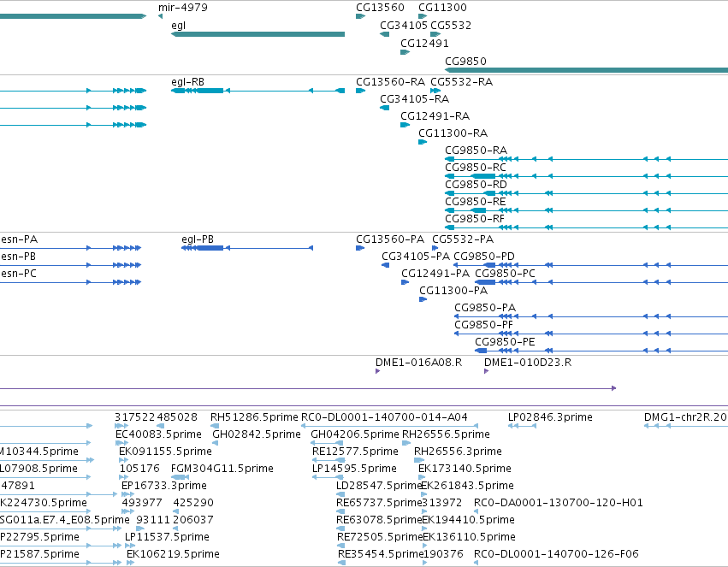Pick the CG12491 gene label

[x=424, y=44]
